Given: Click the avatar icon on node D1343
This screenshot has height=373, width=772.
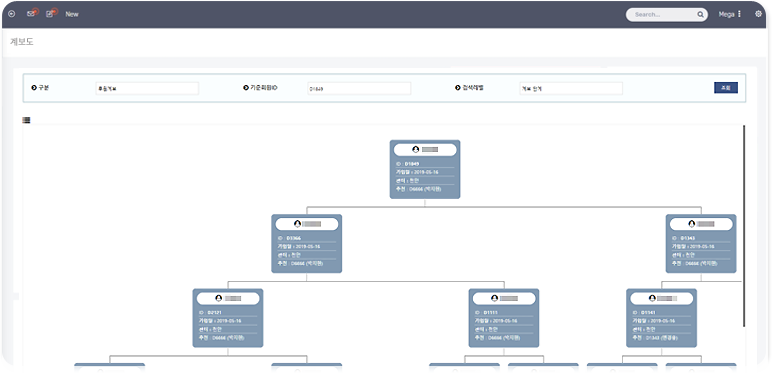Looking at the screenshot, I should coord(692,223).
